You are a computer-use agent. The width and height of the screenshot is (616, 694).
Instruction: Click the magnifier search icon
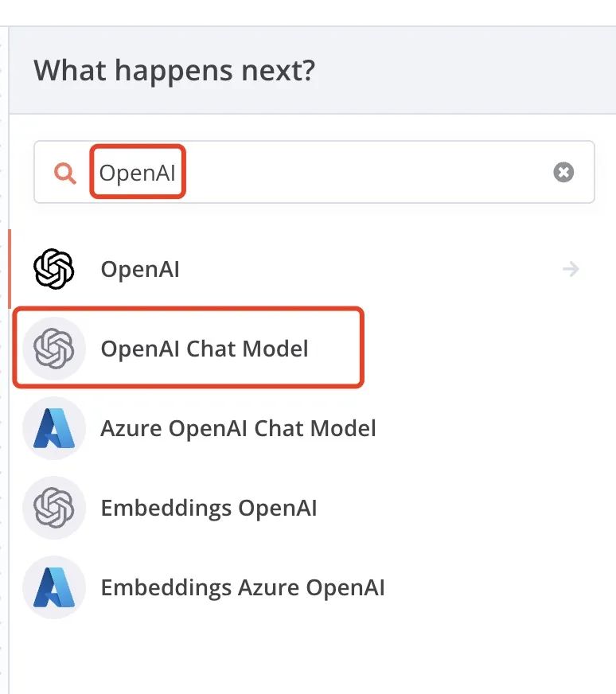click(65, 173)
